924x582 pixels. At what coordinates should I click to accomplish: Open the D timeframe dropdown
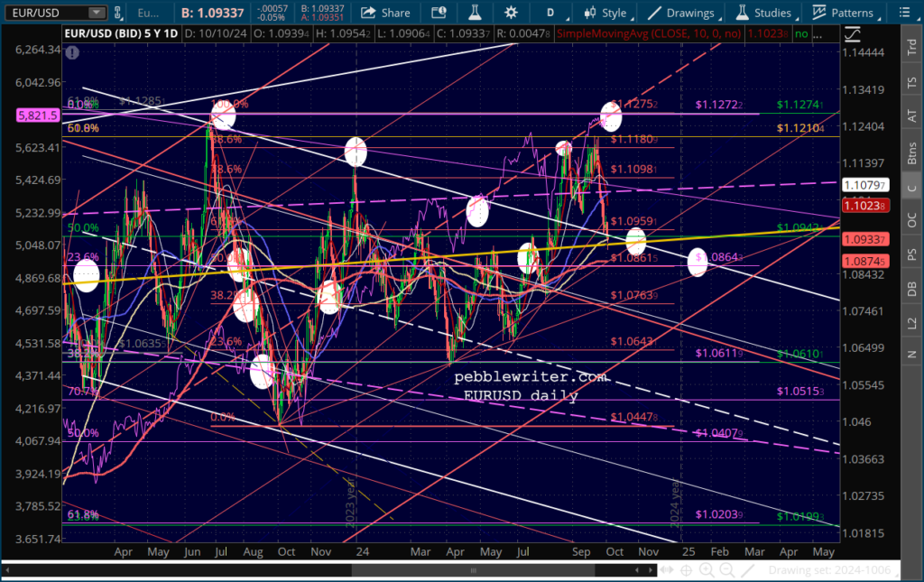tap(554, 13)
